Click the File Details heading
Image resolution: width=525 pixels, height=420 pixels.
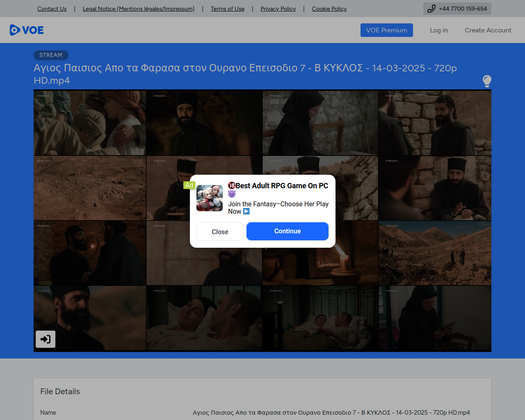[x=60, y=392]
